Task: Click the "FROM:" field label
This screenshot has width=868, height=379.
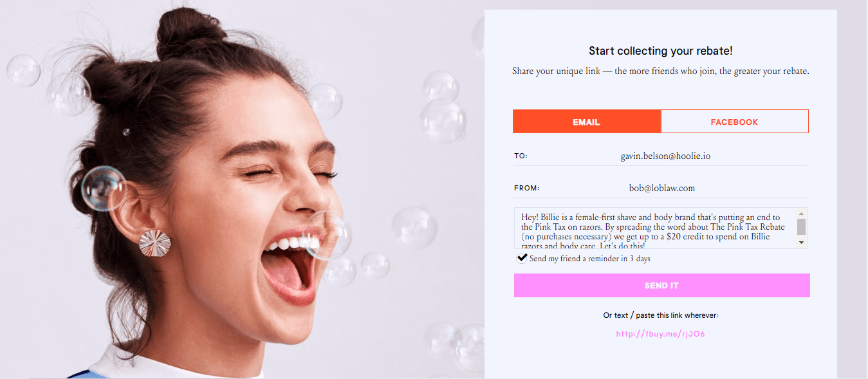Action: 526,189
